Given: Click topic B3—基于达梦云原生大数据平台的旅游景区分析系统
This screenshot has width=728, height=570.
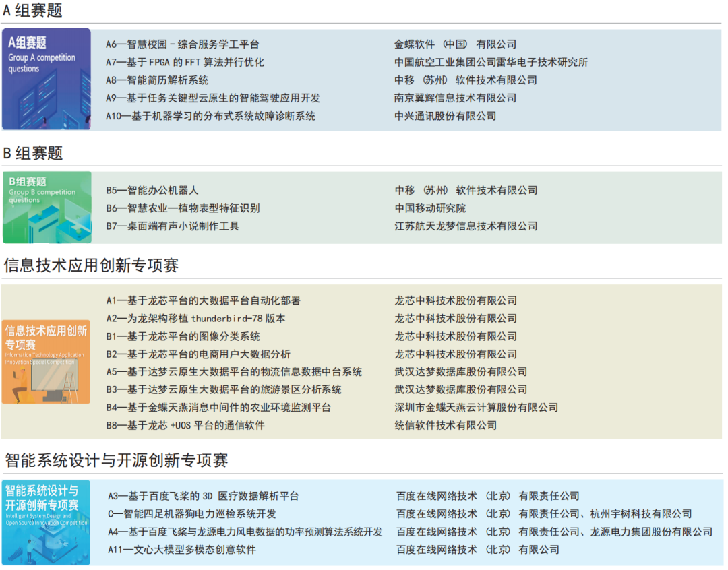Looking at the screenshot, I should click(224, 389).
